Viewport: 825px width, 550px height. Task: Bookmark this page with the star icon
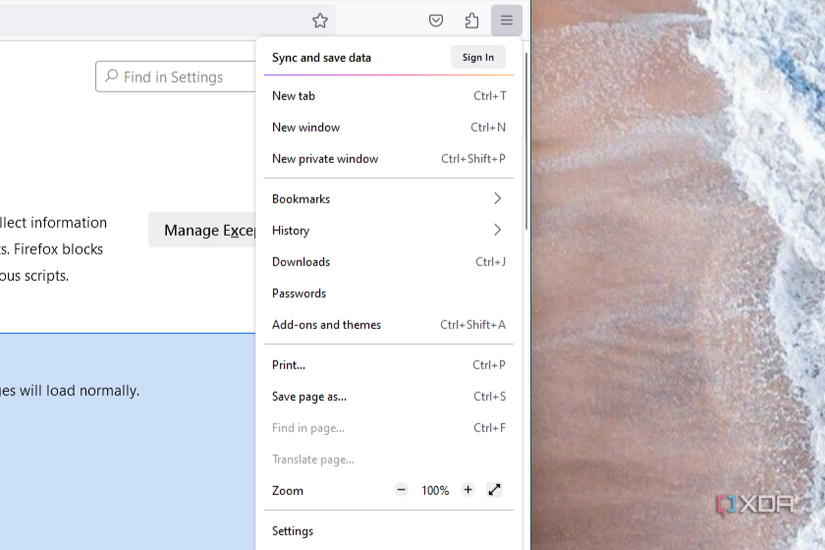320,21
